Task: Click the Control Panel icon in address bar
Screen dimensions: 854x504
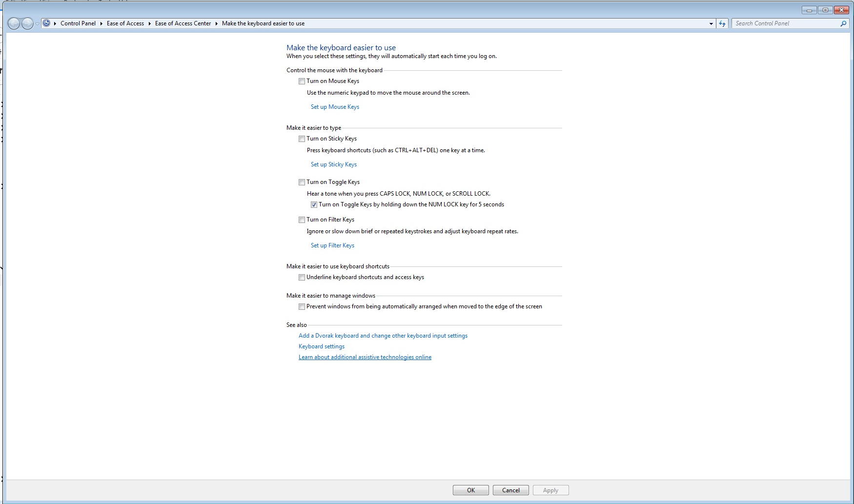Action: pyautogui.click(x=46, y=23)
